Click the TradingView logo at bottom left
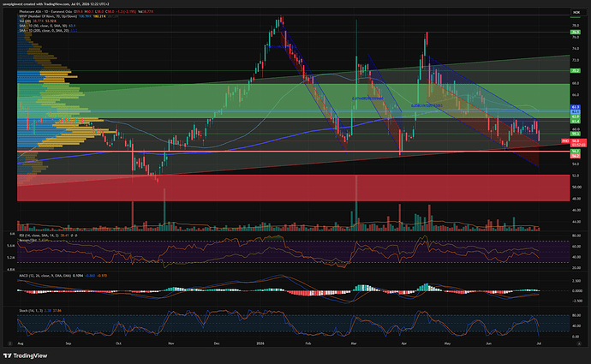This screenshot has height=364, width=591. point(25,355)
